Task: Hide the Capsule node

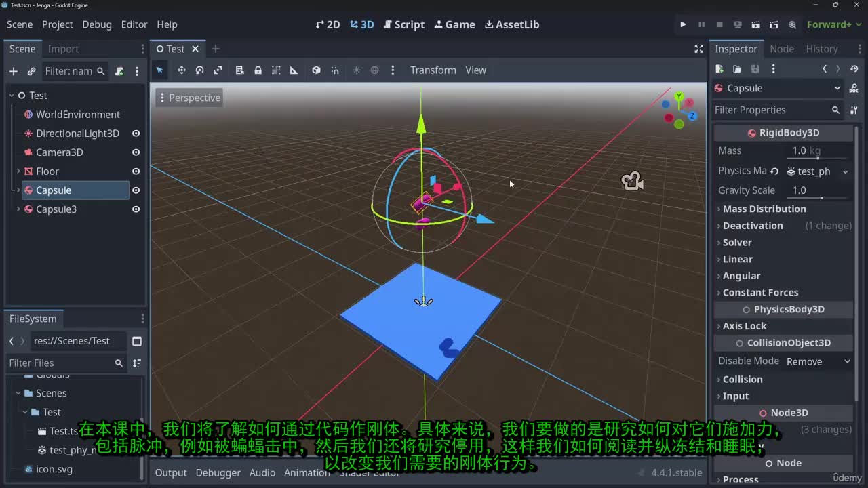Action: (136, 190)
